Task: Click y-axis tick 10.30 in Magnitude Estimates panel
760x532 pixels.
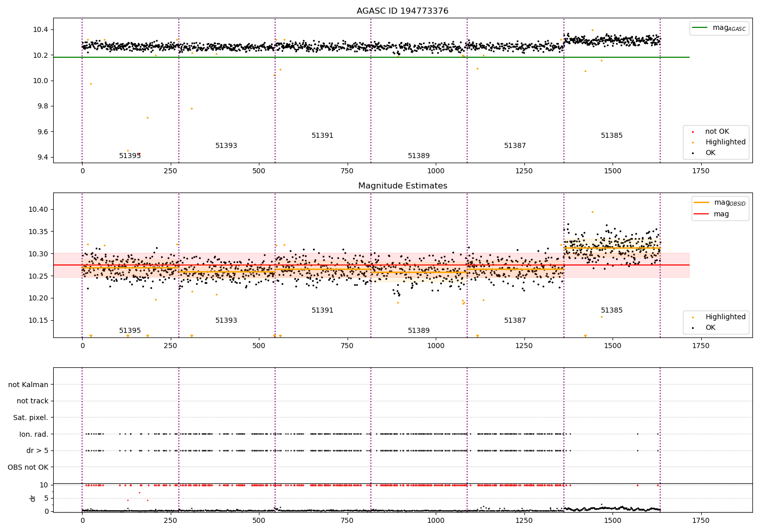Action: pyautogui.click(x=39, y=254)
